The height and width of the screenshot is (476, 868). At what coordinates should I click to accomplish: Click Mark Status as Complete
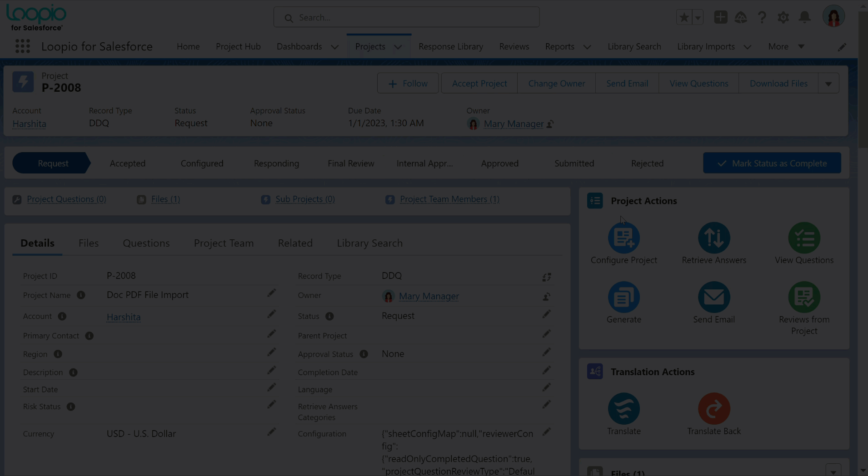772,163
